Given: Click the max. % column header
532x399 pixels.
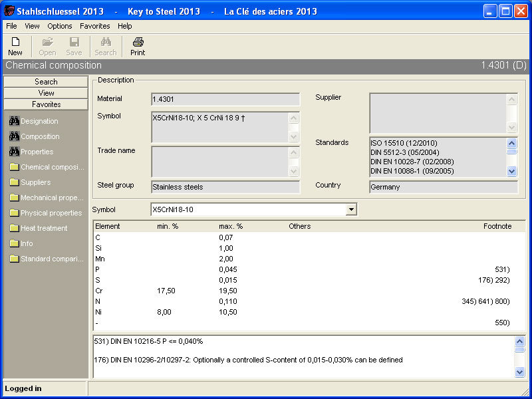Looking at the screenshot, I should 231,226.
